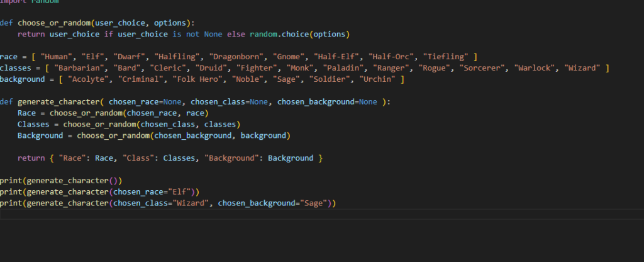Image resolution: width=644 pixels, height=262 pixels.
Task: Click chosen_race="Elf" argument in print call
Action: click(x=155, y=191)
